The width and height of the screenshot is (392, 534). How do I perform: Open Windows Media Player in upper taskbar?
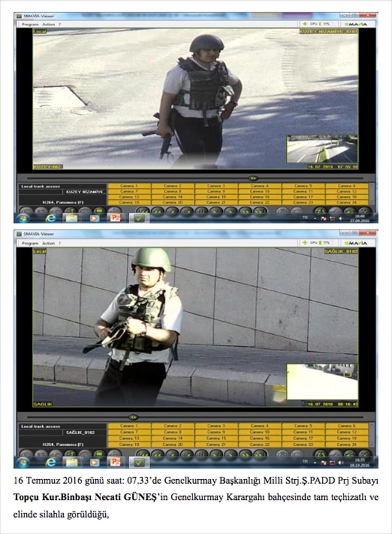pos(94,218)
